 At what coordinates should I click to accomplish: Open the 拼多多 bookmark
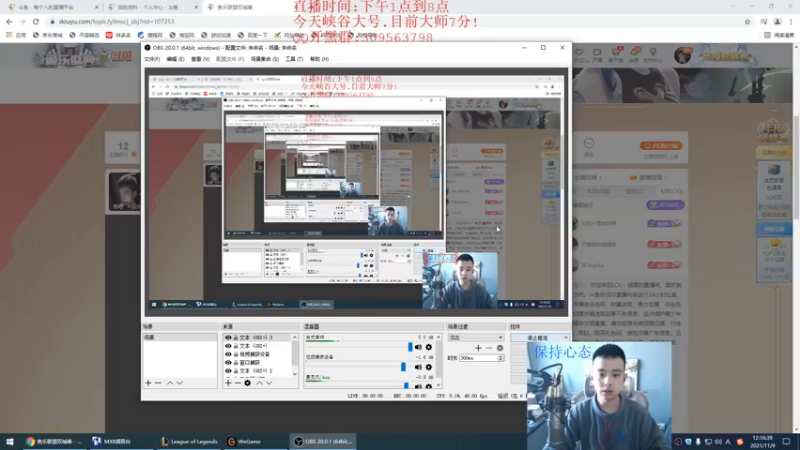118,35
